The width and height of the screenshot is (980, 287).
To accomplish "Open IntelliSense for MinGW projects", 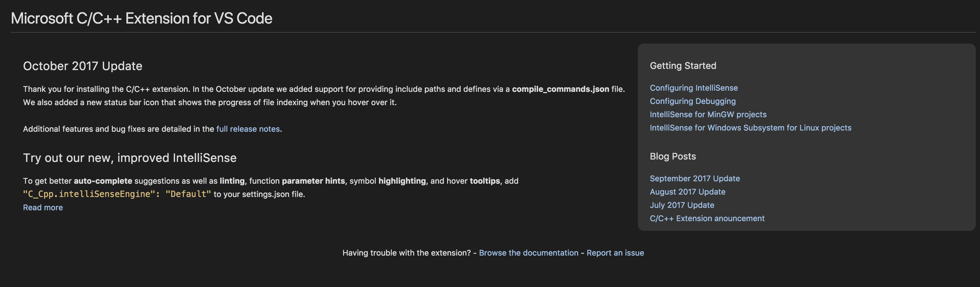I will (708, 114).
